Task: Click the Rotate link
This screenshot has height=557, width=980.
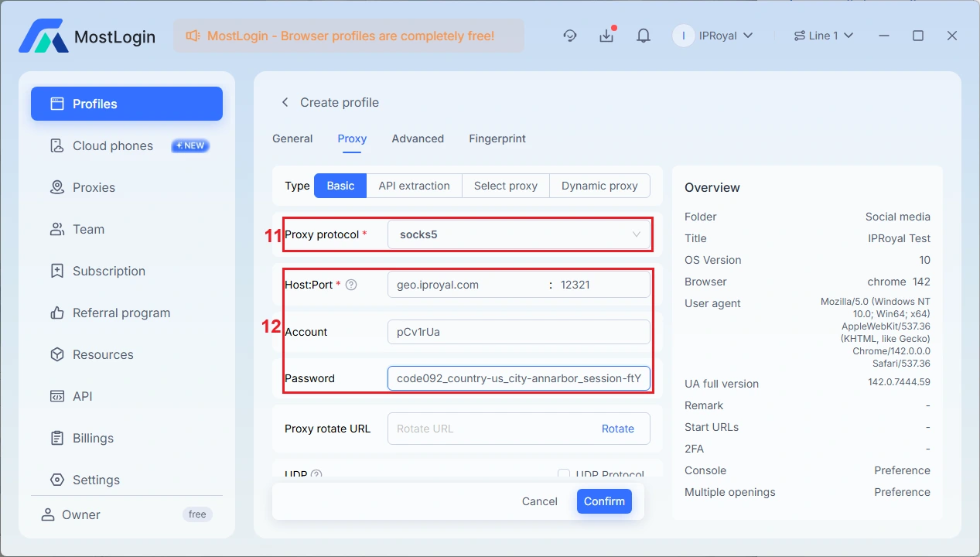Action: (x=618, y=429)
